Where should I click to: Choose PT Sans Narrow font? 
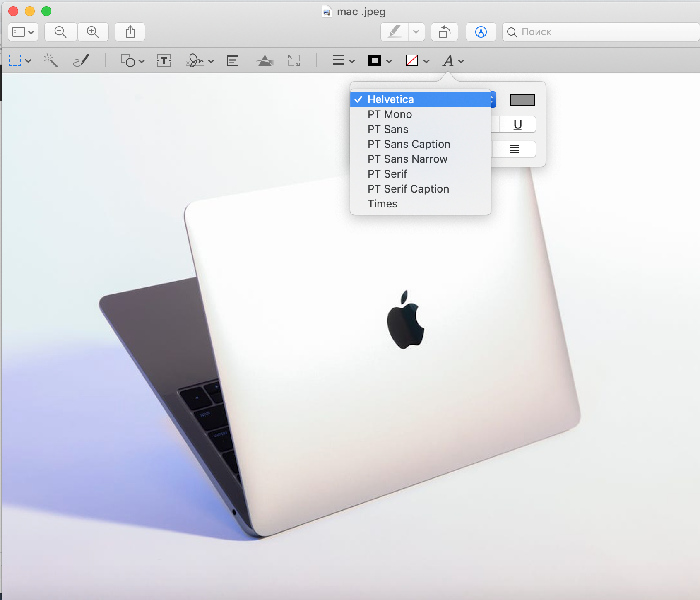point(421,159)
